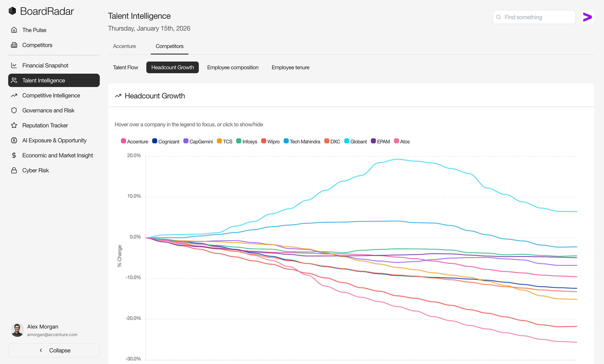Click the Governance and Risk shield icon
This screenshot has height=364, width=604.
pos(14,110)
